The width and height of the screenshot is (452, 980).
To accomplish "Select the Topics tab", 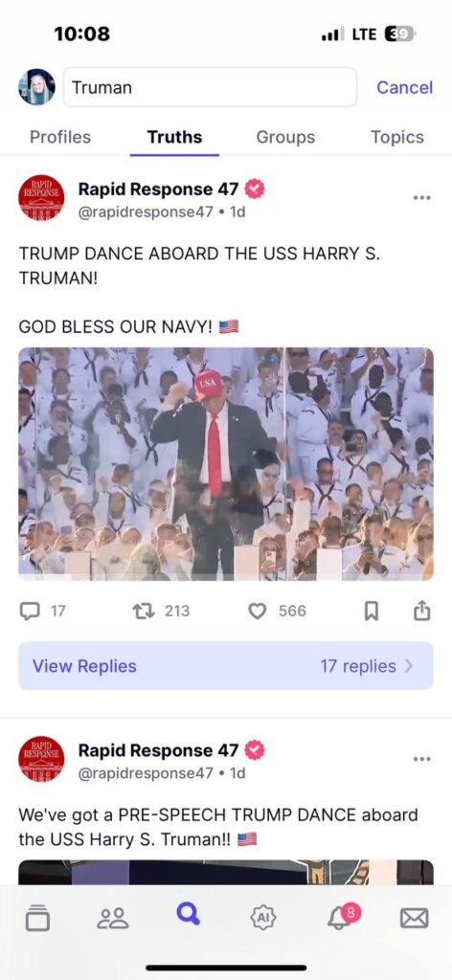I will coord(397,138).
